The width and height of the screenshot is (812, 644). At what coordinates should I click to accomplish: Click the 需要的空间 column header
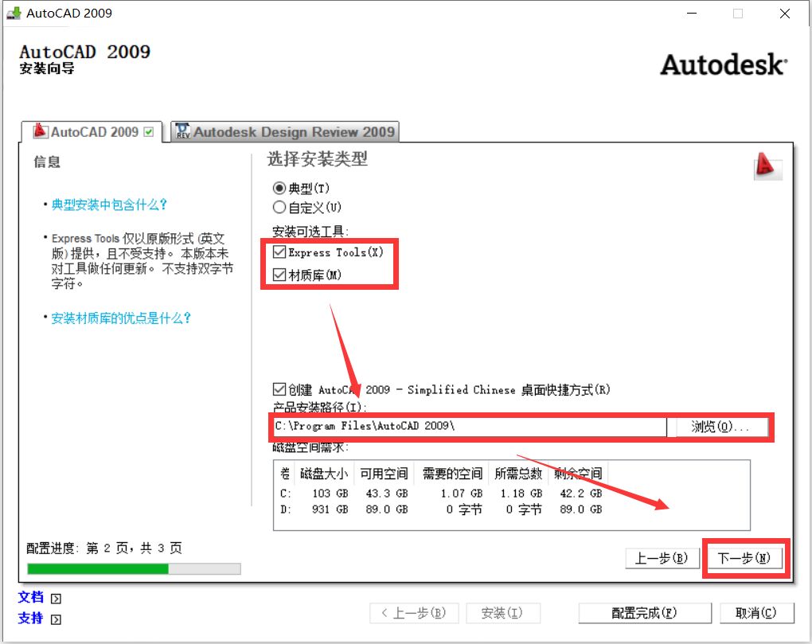click(452, 473)
